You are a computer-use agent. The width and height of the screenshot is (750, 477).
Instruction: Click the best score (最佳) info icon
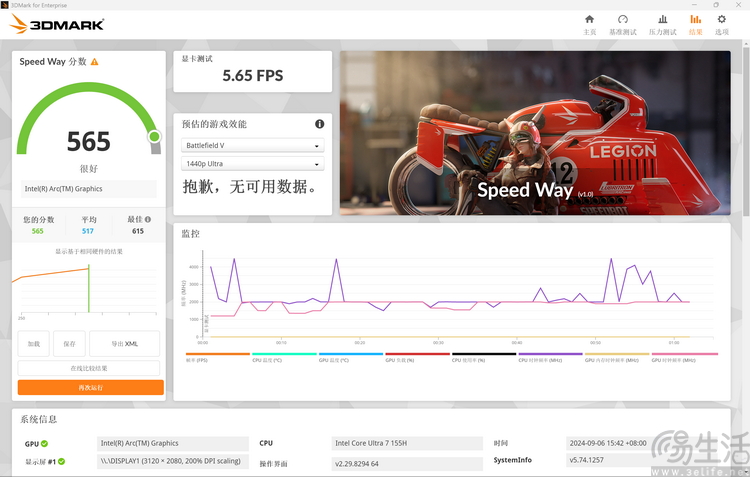(x=148, y=219)
